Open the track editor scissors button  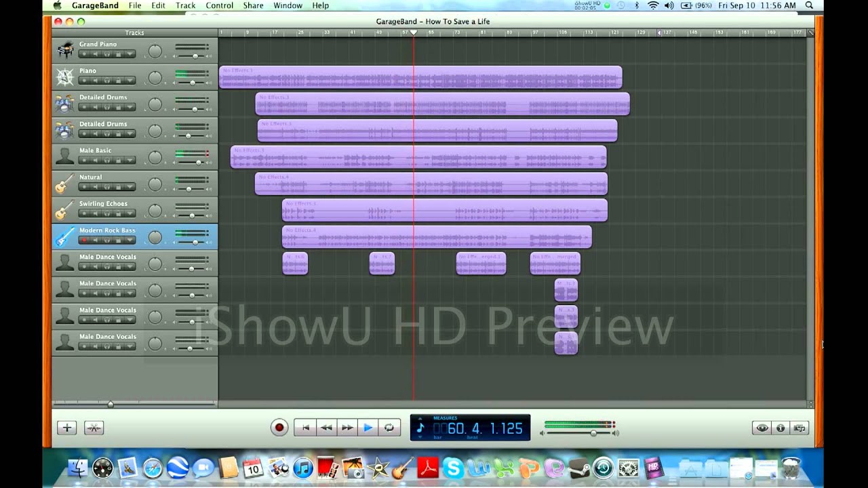click(x=94, y=428)
